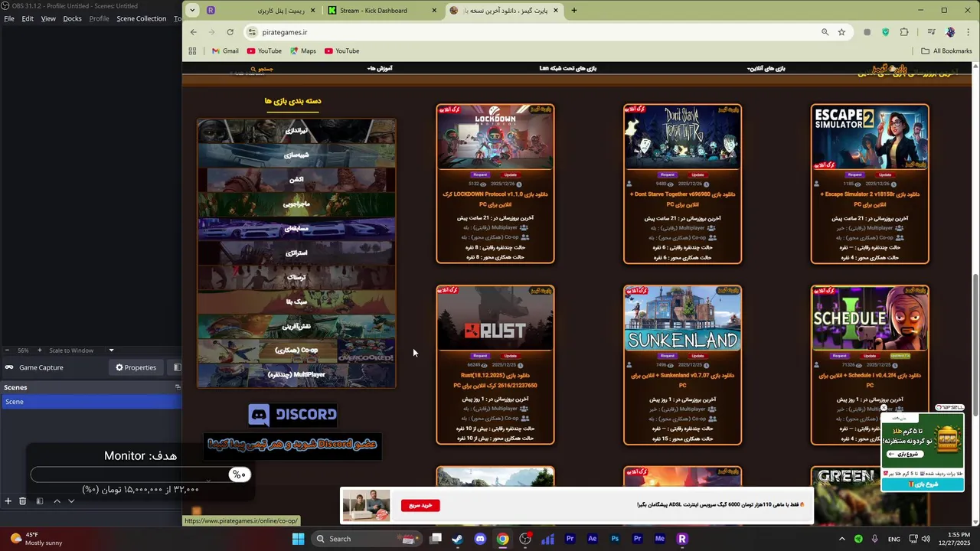Open the OBS Docks menu
Image resolution: width=980 pixels, height=551 pixels.
tap(72, 18)
